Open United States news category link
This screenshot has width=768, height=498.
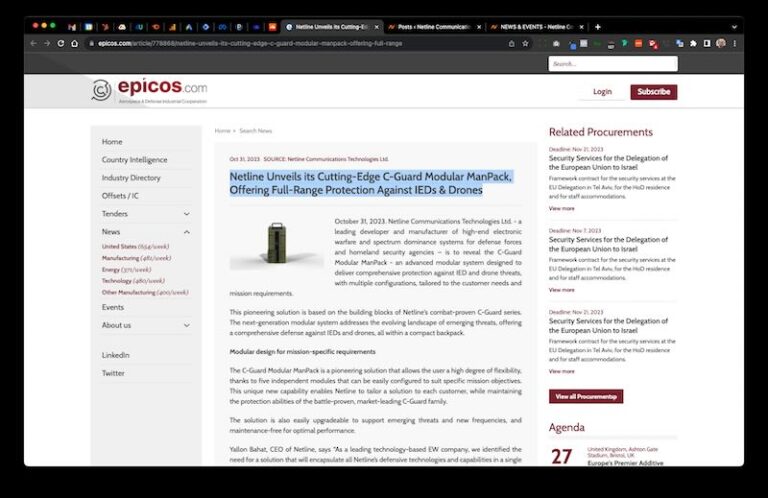click(x=135, y=246)
